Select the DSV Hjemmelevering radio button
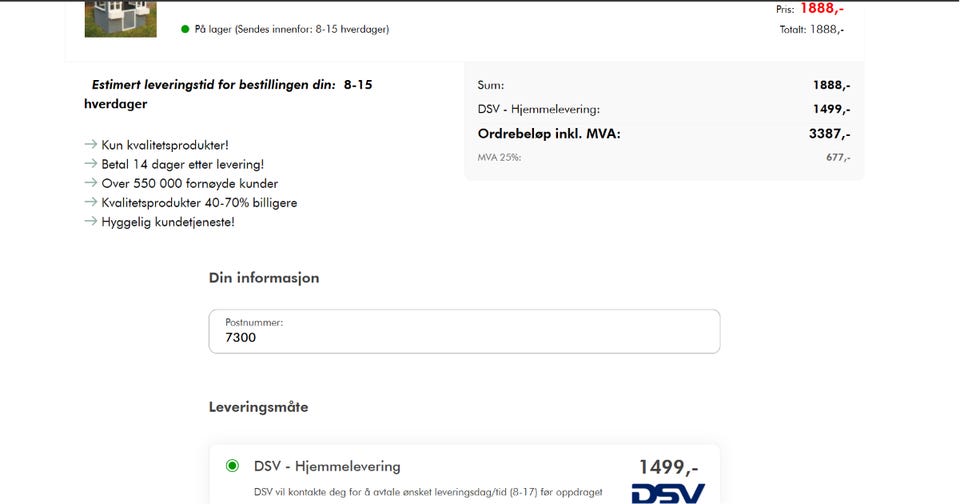The width and height of the screenshot is (960, 504). click(x=232, y=466)
